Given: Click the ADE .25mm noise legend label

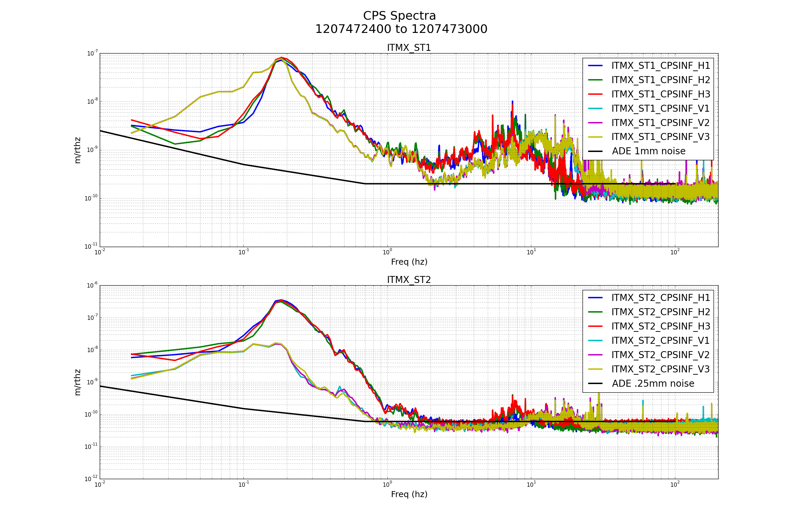Looking at the screenshot, I should pyautogui.click(x=653, y=383).
